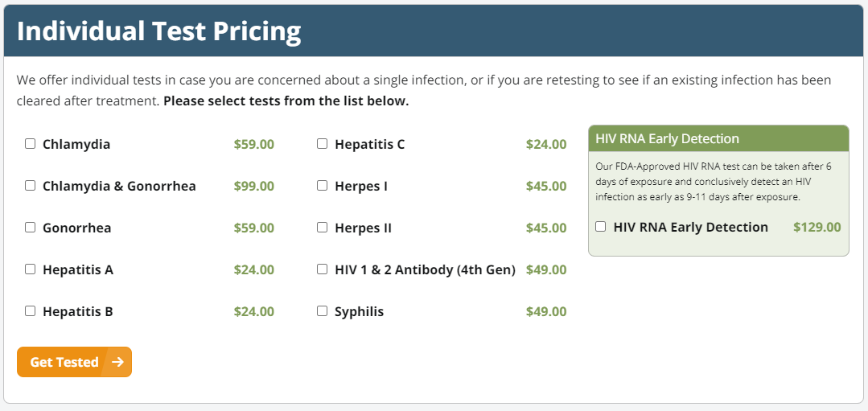Enable HIV RNA Early Detection checkbox
This screenshot has height=411, width=868.
click(601, 227)
